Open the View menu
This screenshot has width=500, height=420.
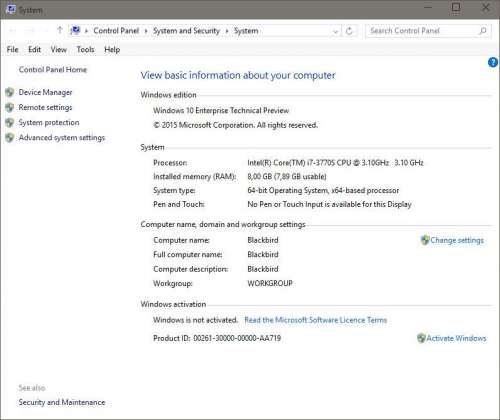(59, 50)
